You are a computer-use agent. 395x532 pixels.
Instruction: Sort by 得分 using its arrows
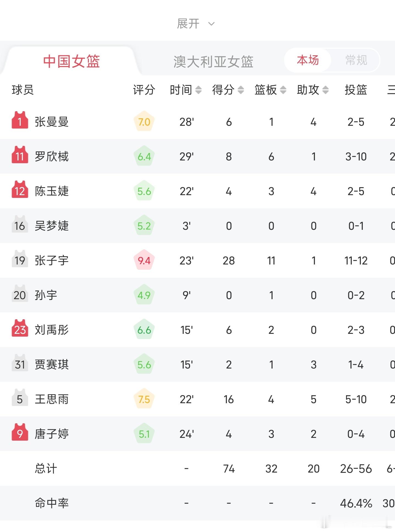click(x=241, y=90)
